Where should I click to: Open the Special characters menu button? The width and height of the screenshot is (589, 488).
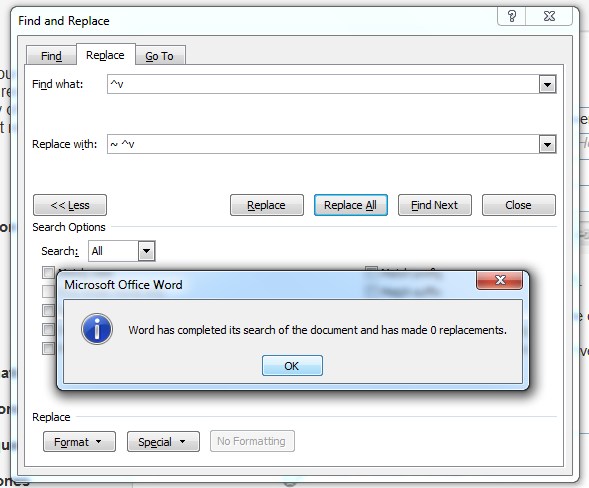click(163, 441)
